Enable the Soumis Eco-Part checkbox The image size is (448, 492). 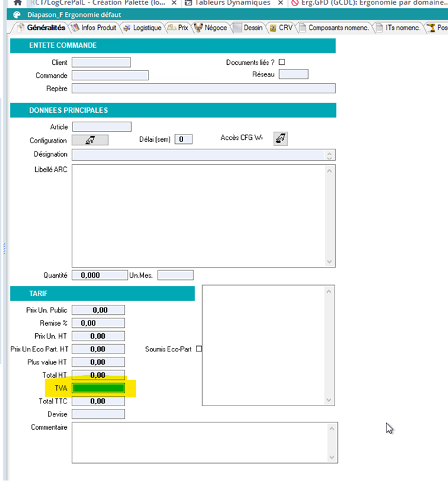click(199, 349)
